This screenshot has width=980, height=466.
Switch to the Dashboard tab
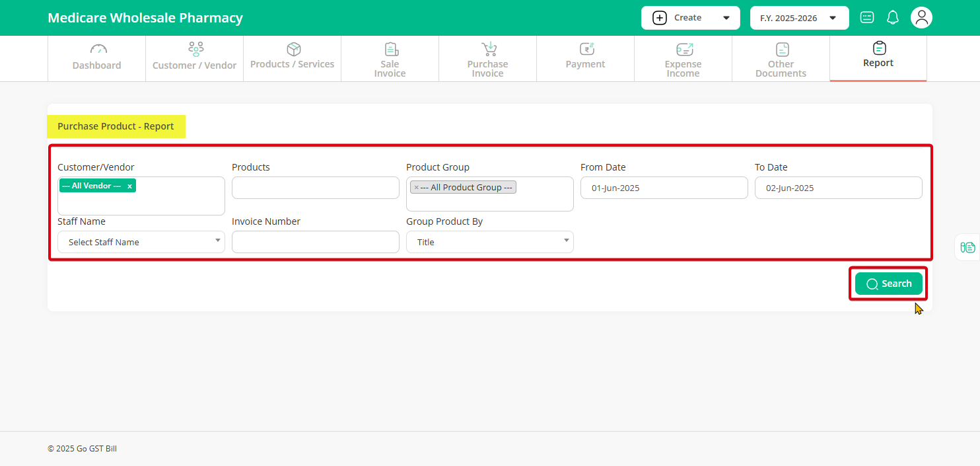(97, 59)
